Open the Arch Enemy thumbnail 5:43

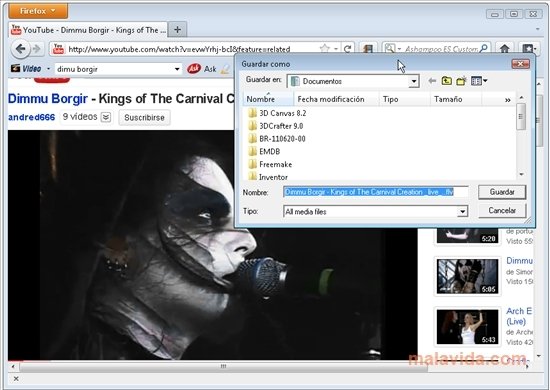(x=467, y=327)
